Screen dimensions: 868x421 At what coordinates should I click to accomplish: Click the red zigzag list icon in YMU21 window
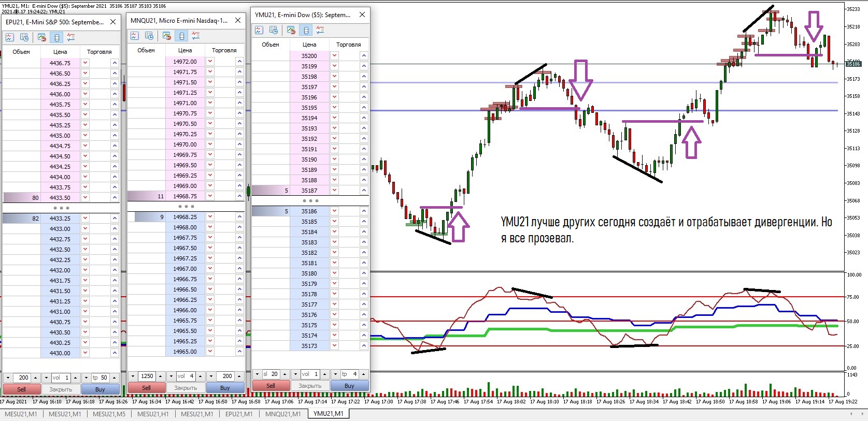click(x=320, y=30)
